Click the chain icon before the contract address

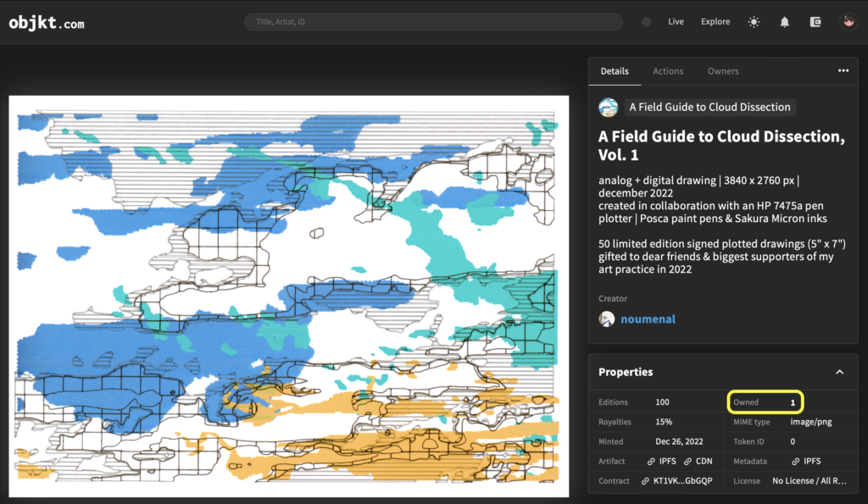click(645, 481)
